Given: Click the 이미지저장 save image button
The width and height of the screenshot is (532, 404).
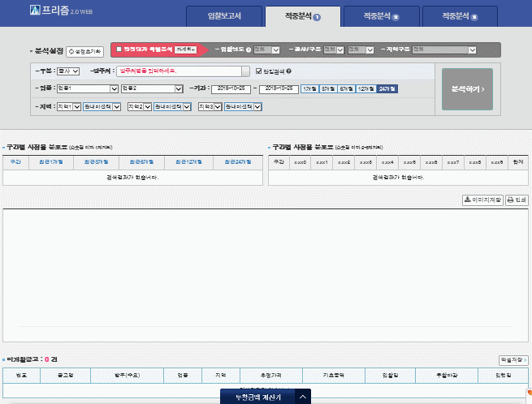Looking at the screenshot, I should [x=482, y=200].
